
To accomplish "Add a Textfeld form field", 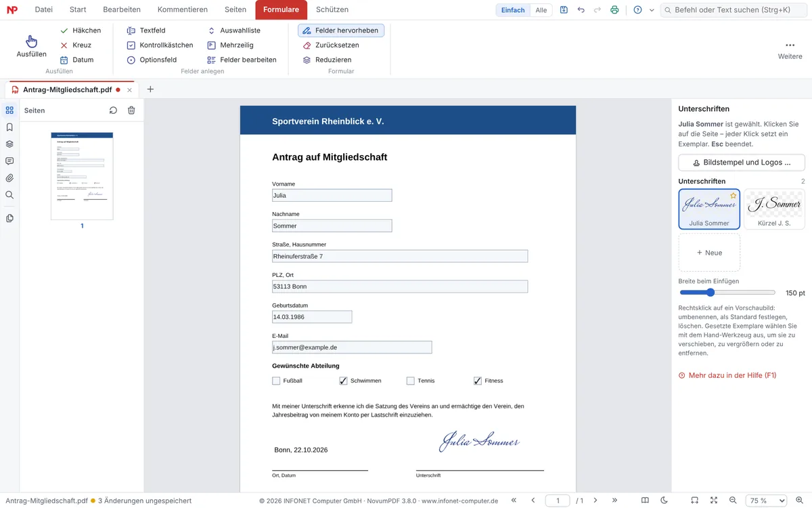I will tap(146, 30).
